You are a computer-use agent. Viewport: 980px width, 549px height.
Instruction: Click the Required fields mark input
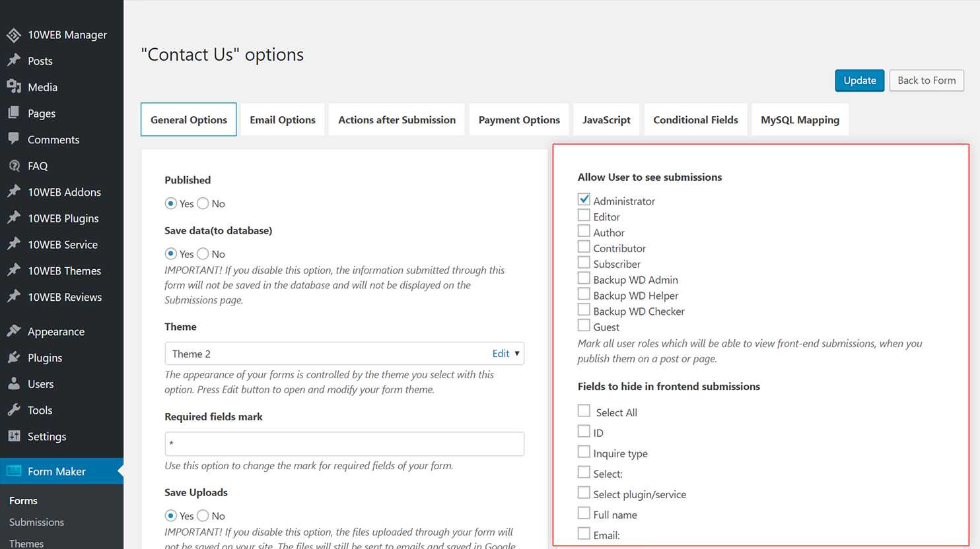point(344,444)
